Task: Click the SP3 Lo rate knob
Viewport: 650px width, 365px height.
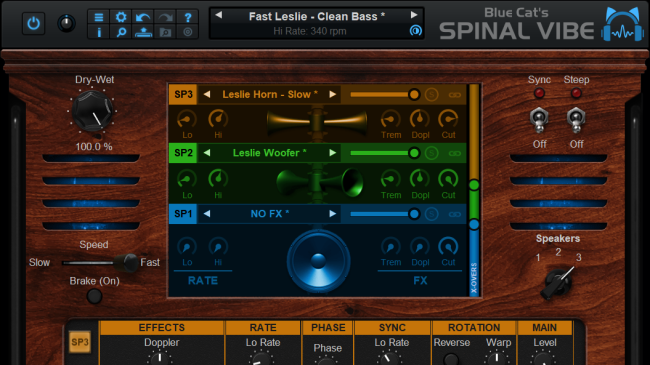Action: coord(187,119)
